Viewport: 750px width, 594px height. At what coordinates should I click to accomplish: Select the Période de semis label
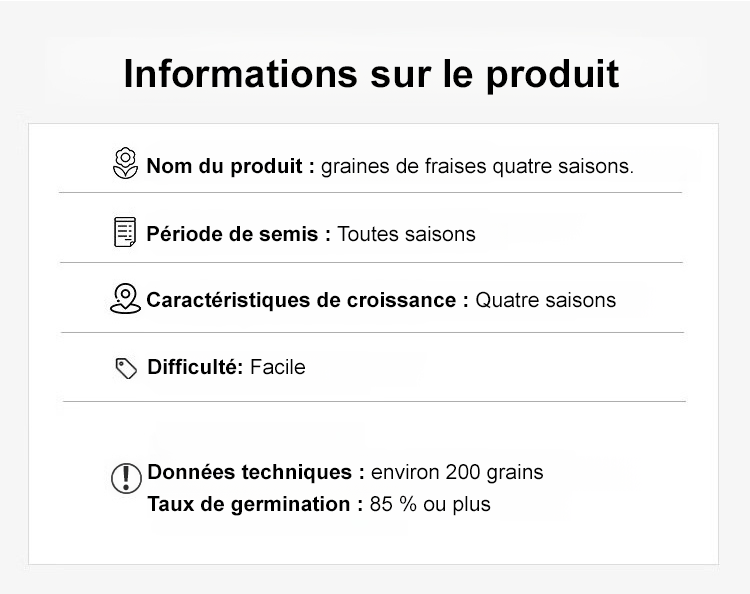239,234
